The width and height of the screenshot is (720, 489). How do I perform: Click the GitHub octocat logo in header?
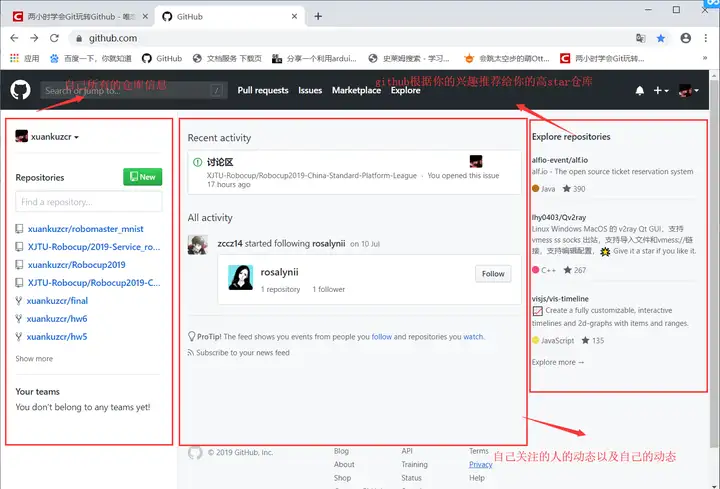(20, 90)
